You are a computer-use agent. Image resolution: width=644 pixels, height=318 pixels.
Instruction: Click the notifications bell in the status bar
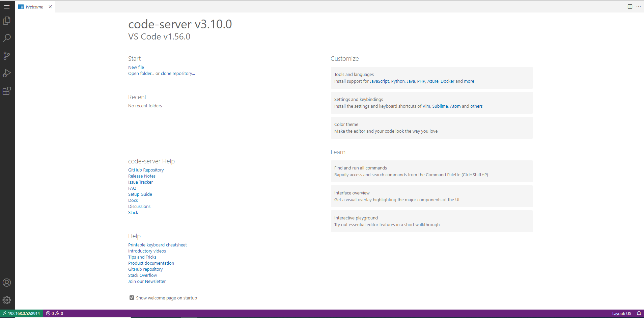[638, 313]
